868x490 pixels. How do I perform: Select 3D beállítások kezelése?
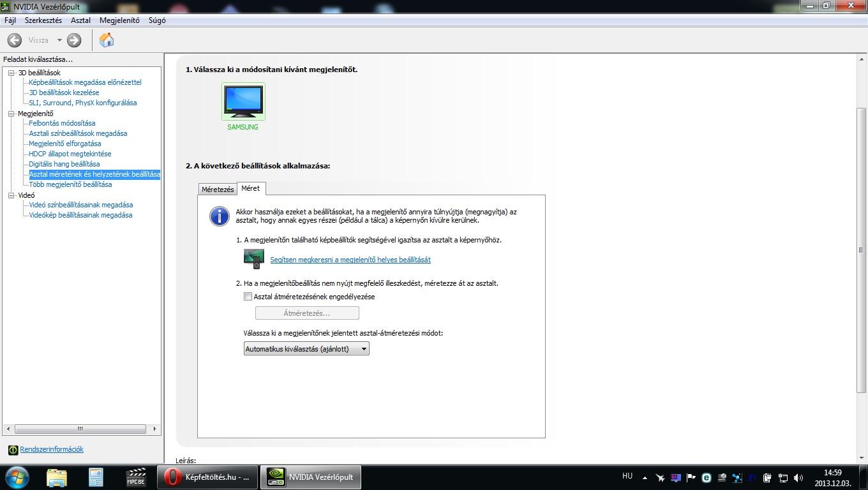(64, 93)
